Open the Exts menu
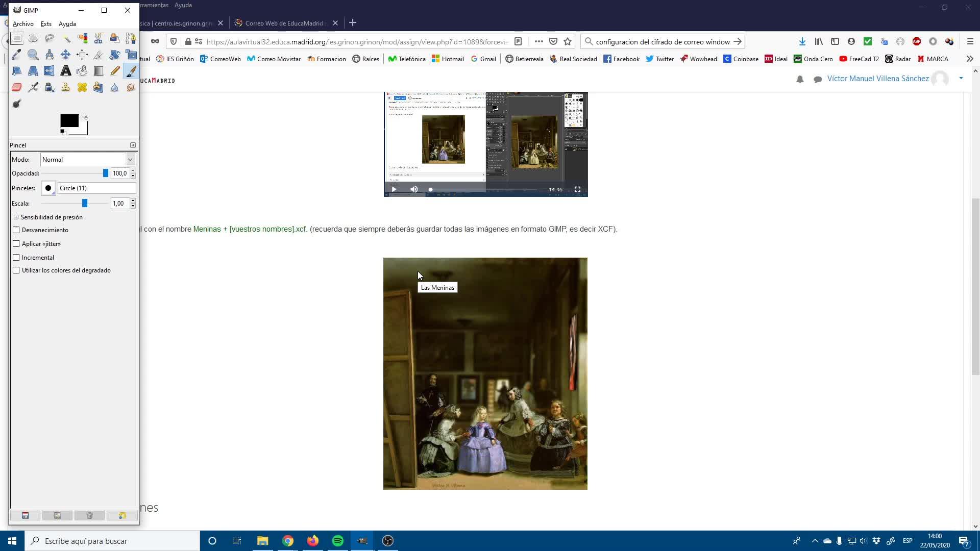The image size is (980, 551). tap(46, 24)
